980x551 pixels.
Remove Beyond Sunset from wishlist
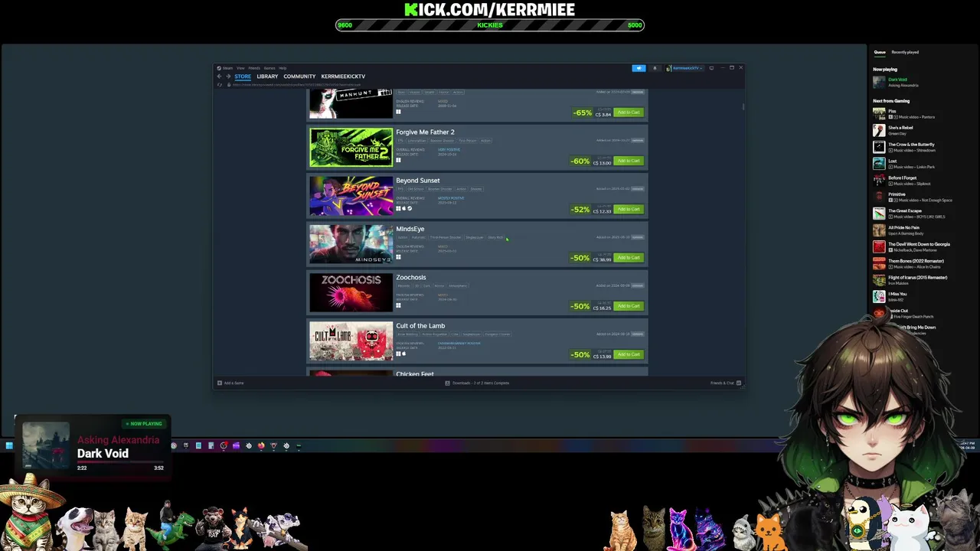point(637,189)
